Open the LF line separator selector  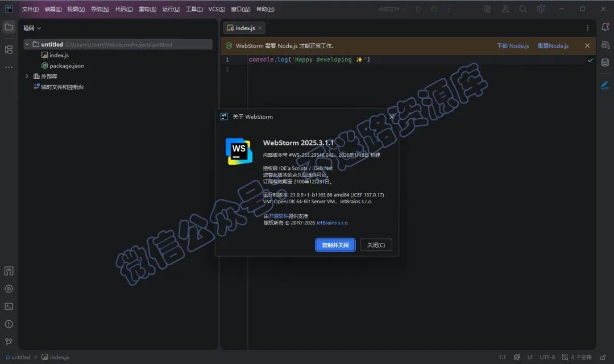click(x=530, y=357)
